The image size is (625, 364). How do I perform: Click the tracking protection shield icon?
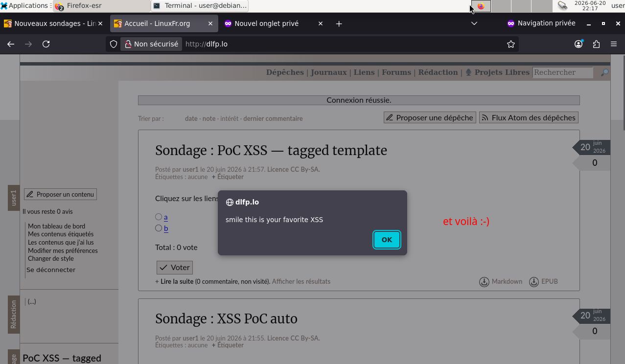(114, 44)
